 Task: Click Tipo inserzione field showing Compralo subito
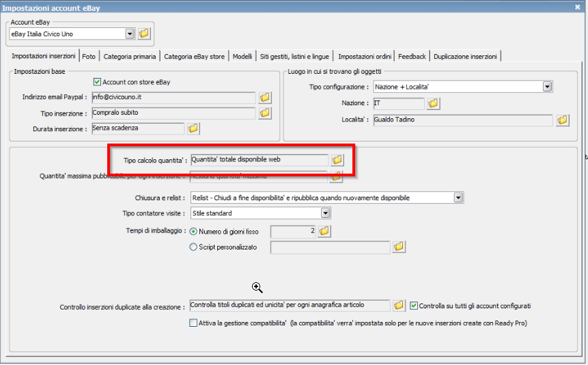(x=173, y=113)
